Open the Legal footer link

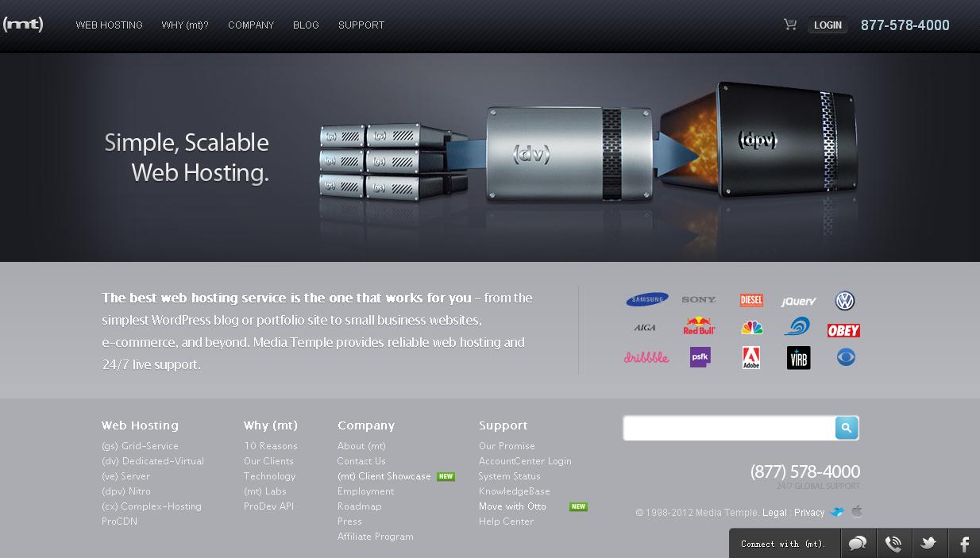tap(774, 513)
